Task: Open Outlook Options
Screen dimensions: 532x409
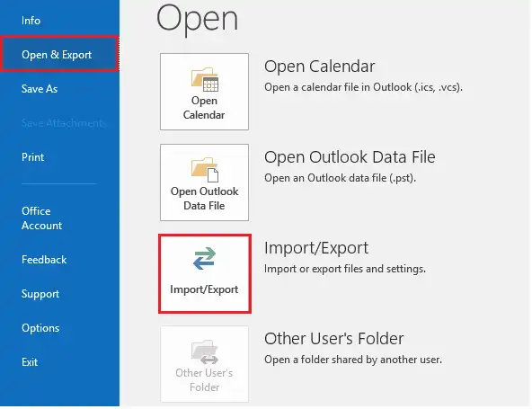Action: [40, 328]
